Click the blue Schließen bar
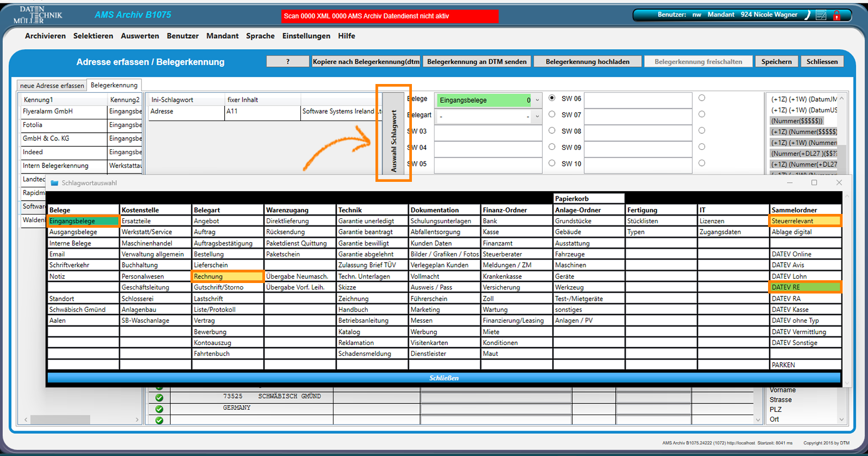This screenshot has height=456, width=868. [x=444, y=378]
